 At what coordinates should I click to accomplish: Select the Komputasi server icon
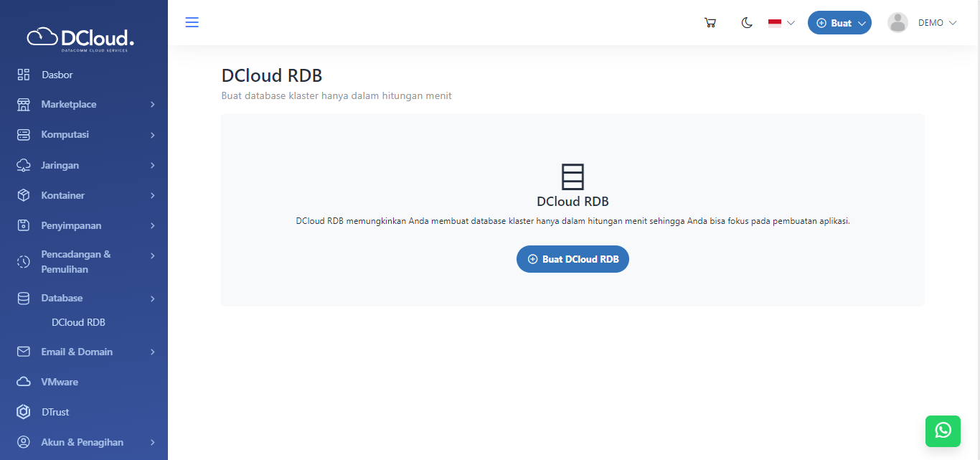tap(22, 134)
